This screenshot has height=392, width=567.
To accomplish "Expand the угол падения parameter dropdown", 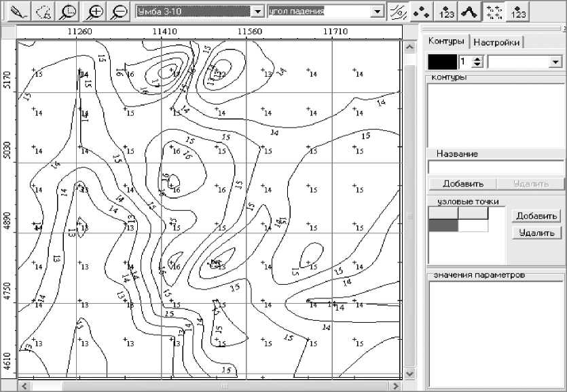I will click(x=378, y=12).
